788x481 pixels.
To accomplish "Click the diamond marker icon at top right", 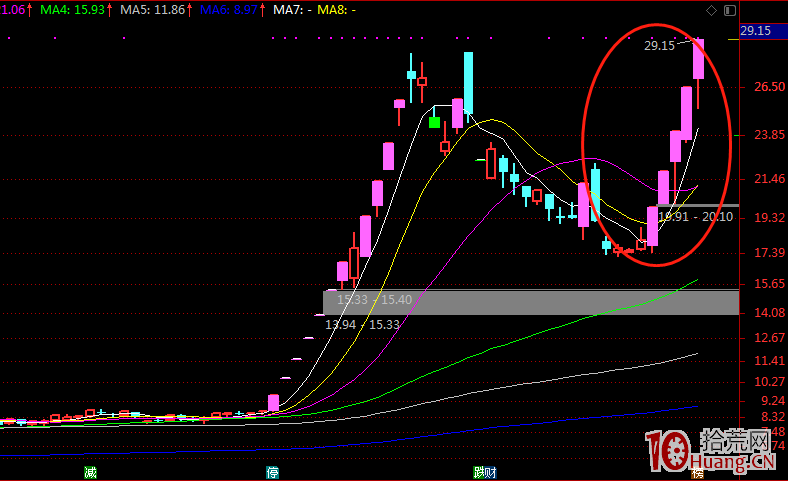I will tap(711, 10).
